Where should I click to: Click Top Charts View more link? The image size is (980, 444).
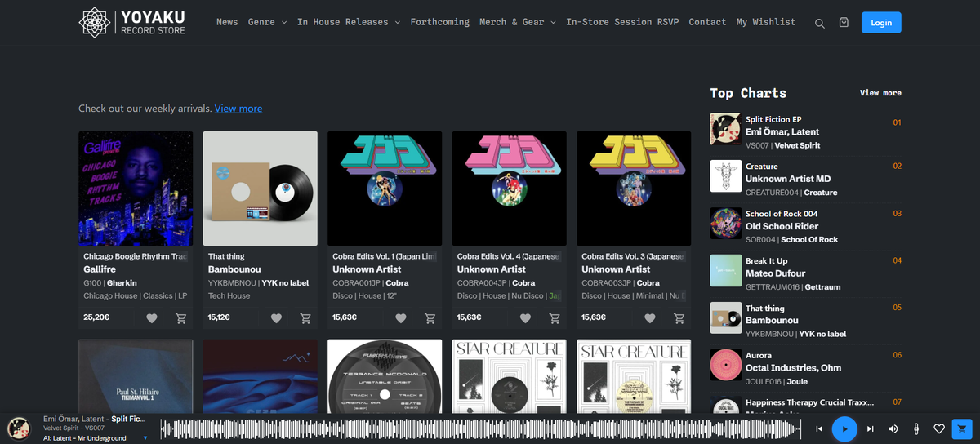pyautogui.click(x=880, y=93)
